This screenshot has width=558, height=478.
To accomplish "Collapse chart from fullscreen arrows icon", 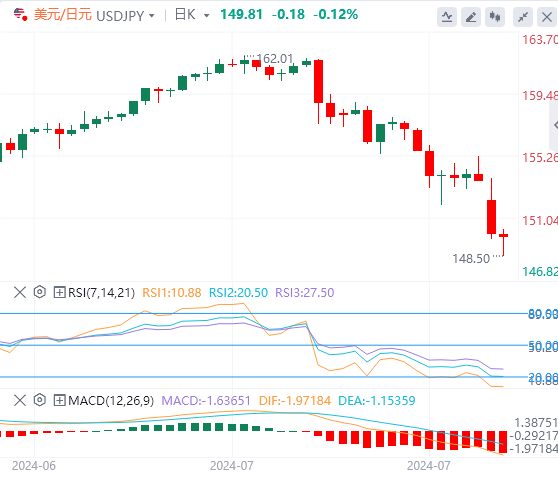I will pos(523,17).
